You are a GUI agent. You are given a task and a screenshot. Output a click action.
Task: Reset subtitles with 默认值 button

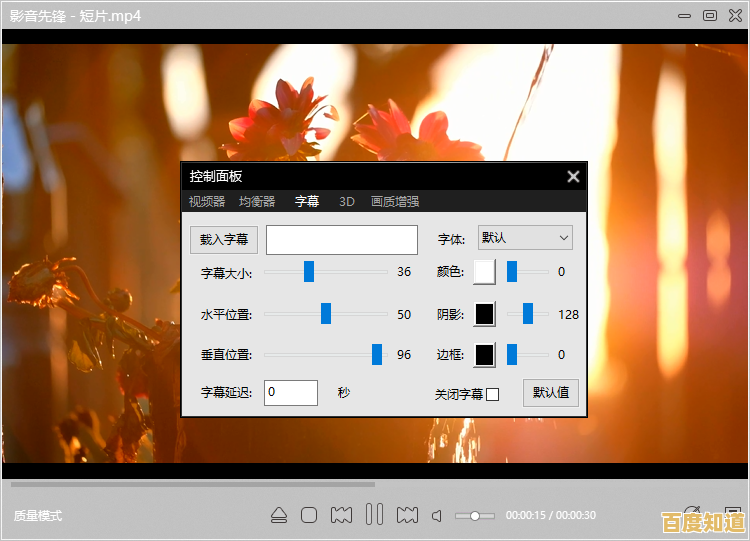pos(550,393)
